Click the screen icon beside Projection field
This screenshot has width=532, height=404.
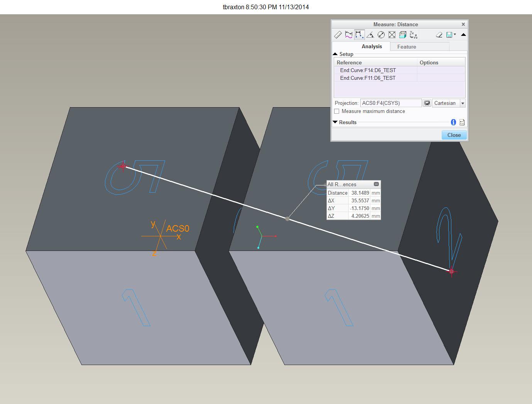click(x=427, y=103)
